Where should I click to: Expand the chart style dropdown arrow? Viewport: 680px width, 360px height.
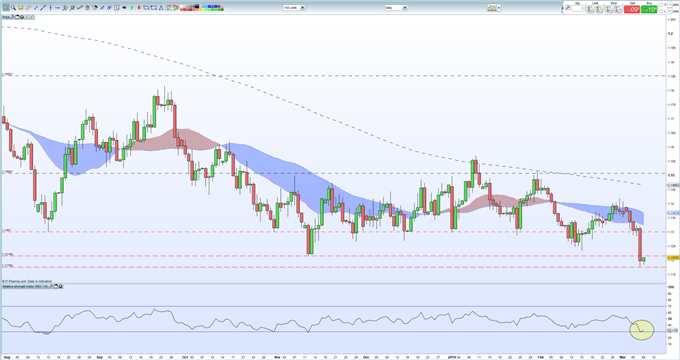[x=499, y=8]
